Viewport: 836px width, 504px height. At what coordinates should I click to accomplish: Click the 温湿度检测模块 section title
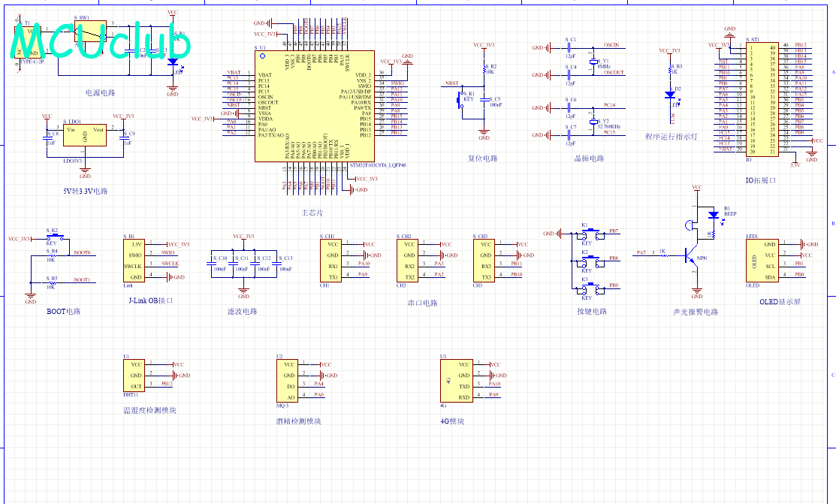(x=149, y=410)
